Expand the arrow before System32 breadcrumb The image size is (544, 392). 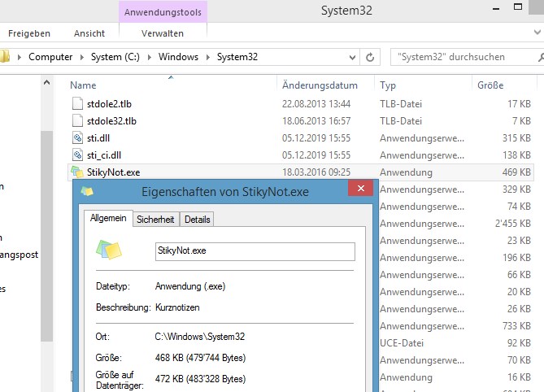tap(208, 57)
